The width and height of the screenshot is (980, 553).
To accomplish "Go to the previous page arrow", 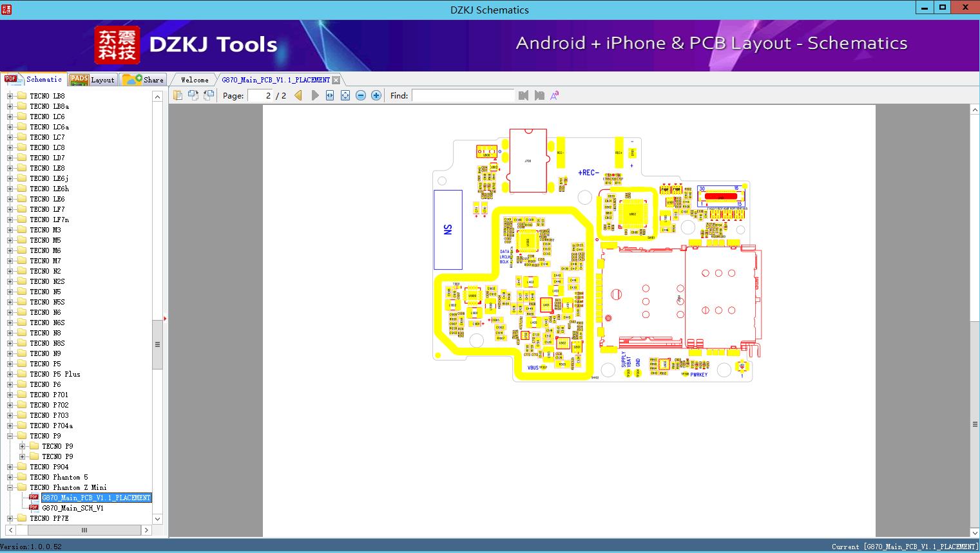I will (298, 95).
